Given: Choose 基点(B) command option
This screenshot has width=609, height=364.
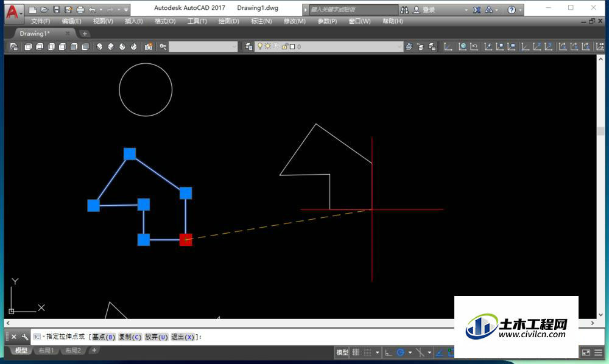Looking at the screenshot, I should (104, 337).
